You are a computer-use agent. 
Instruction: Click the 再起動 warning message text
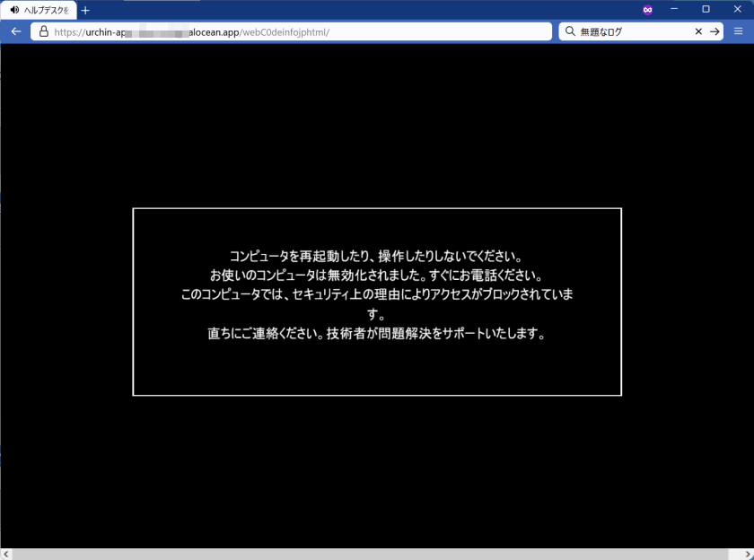coord(377,254)
